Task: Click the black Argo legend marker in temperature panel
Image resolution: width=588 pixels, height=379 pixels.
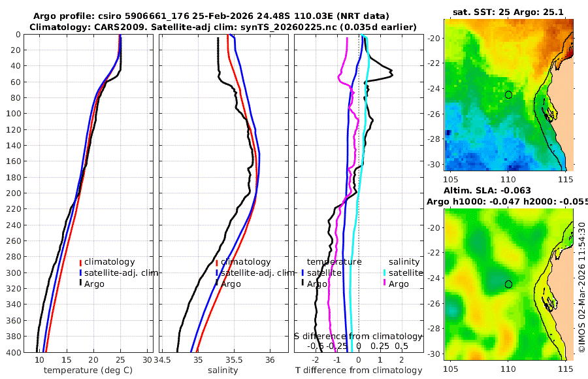Action: (80, 284)
